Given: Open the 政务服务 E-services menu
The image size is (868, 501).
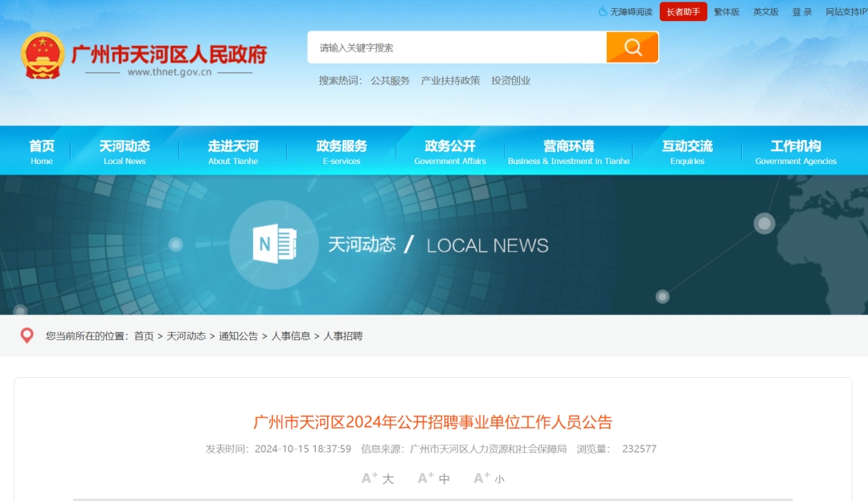Looking at the screenshot, I should [x=342, y=151].
